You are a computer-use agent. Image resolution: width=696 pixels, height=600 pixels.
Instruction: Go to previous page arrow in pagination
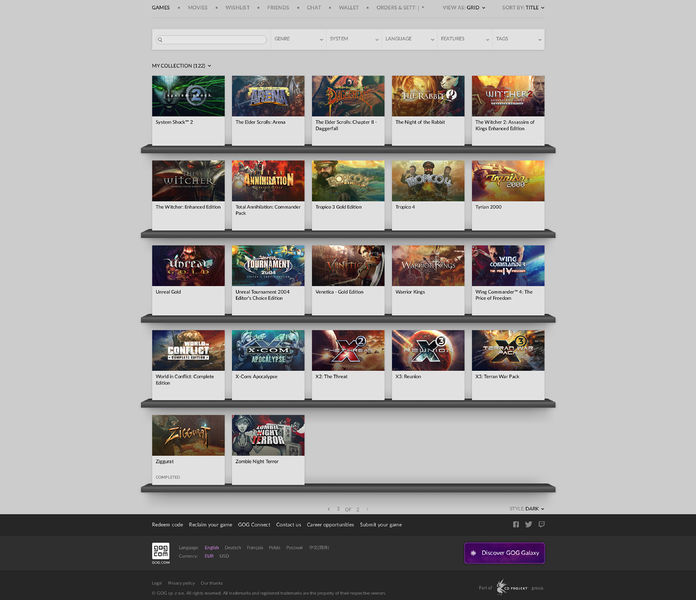pyautogui.click(x=328, y=509)
